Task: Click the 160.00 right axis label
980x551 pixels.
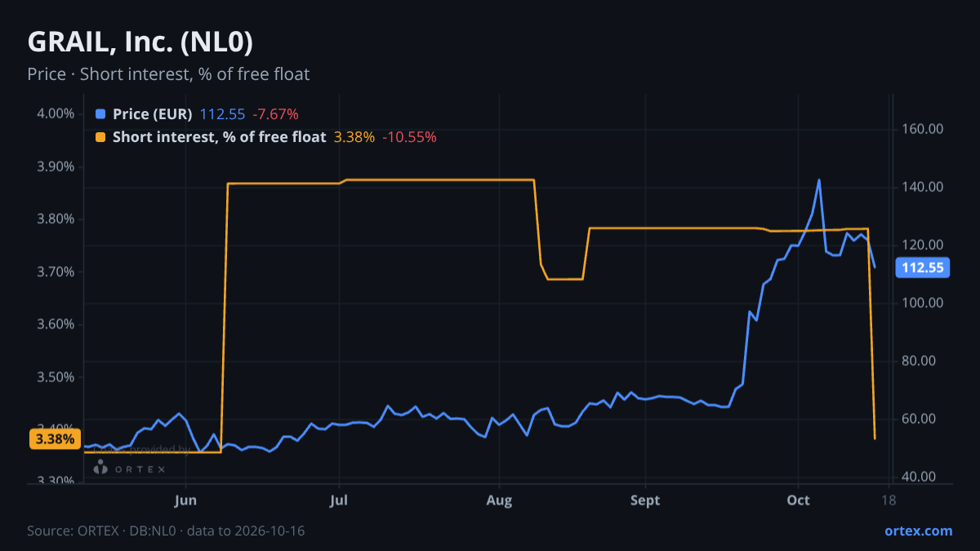Action: [x=923, y=129]
